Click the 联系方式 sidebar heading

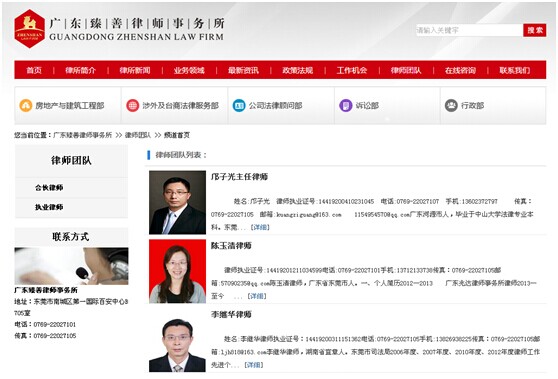pyautogui.click(x=70, y=237)
